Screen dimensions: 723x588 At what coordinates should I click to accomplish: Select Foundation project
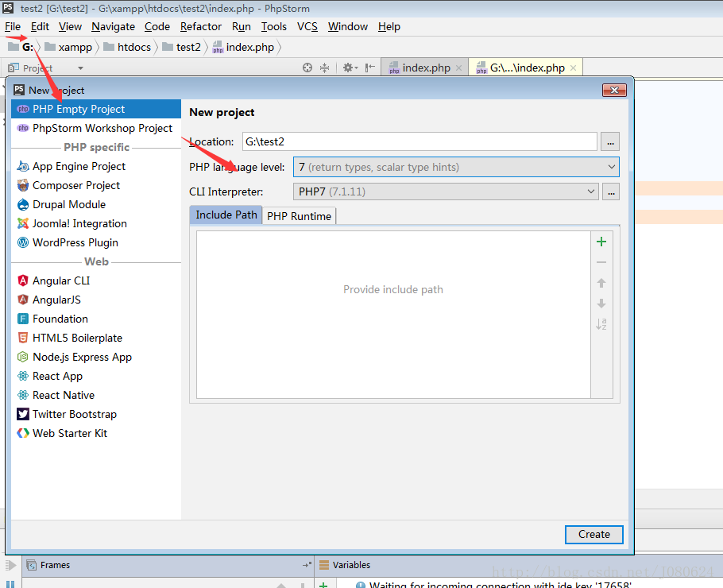click(x=96, y=319)
